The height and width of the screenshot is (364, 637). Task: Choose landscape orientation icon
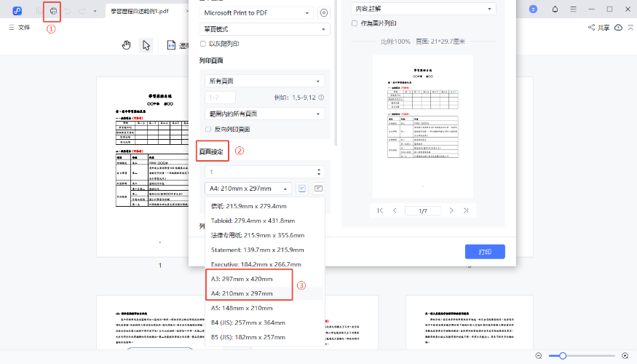coord(318,189)
